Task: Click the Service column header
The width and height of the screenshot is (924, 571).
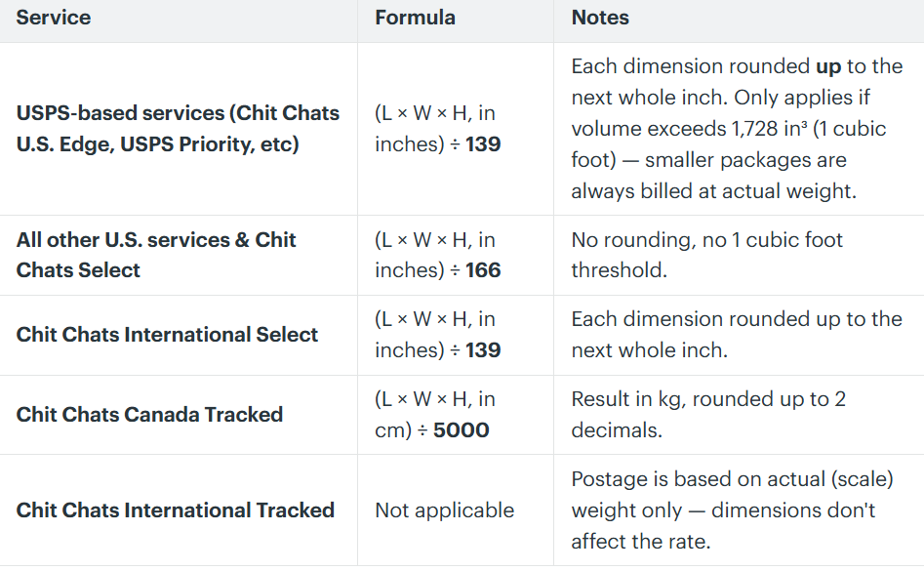Action: 53,18
